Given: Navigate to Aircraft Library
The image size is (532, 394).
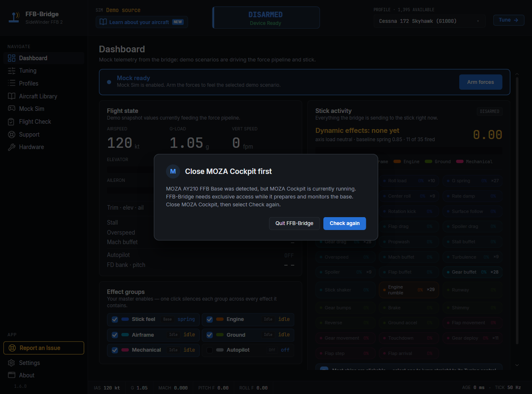Looking at the screenshot, I should tap(44, 96).
